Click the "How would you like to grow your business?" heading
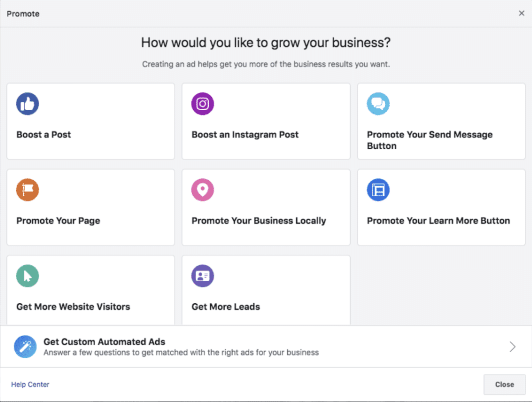The image size is (532, 402). (x=266, y=43)
